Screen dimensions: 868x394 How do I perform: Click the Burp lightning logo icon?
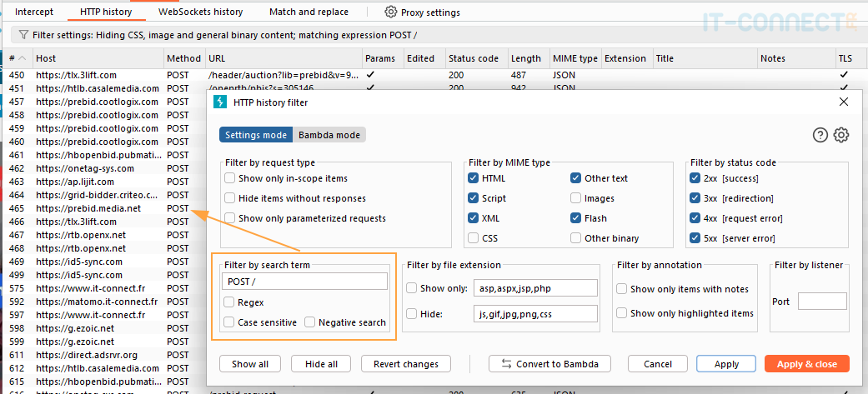pyautogui.click(x=220, y=102)
